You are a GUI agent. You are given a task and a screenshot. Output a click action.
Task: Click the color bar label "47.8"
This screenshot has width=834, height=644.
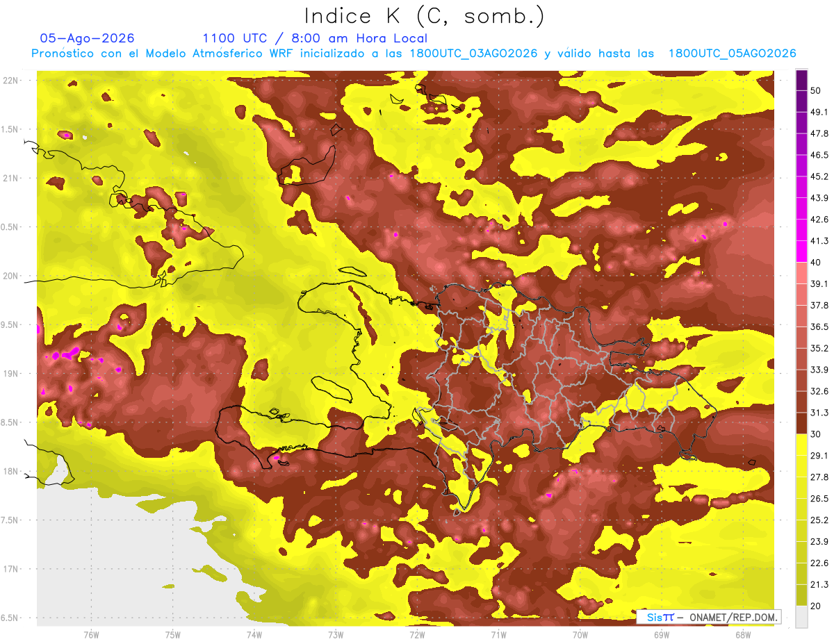(x=819, y=133)
